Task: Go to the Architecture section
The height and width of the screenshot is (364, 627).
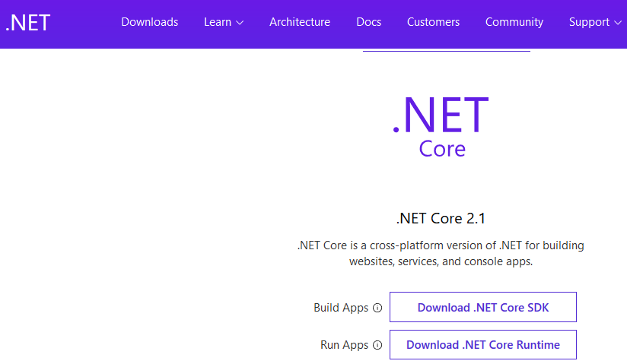Action: pyautogui.click(x=300, y=22)
